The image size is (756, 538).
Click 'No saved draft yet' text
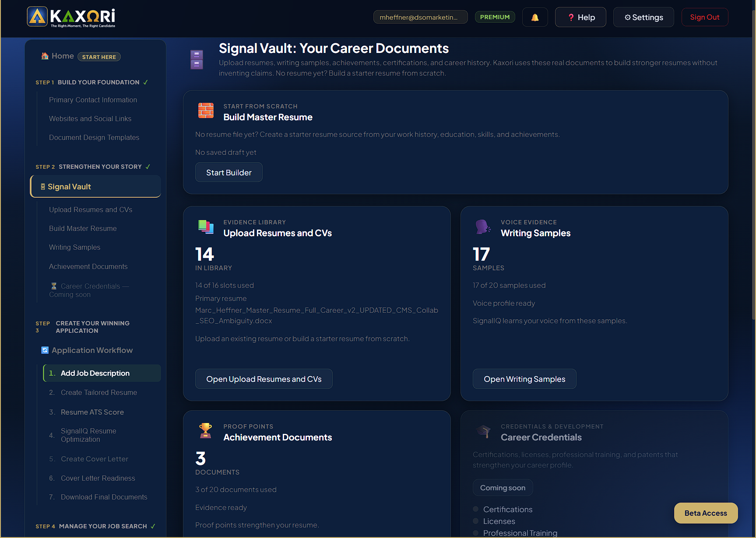point(226,152)
